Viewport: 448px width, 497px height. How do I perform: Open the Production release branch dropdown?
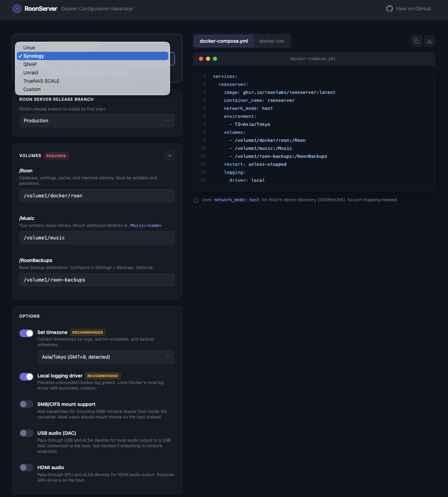pos(97,121)
